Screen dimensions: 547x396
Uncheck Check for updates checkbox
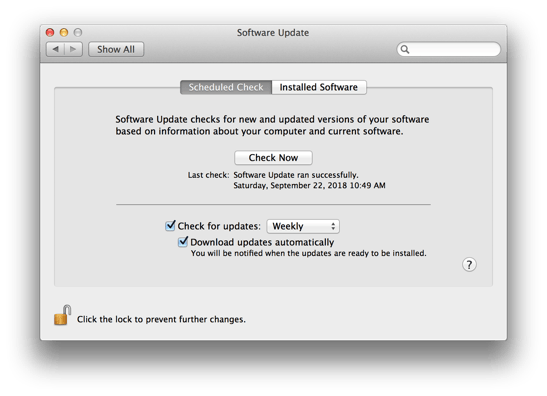[170, 226]
